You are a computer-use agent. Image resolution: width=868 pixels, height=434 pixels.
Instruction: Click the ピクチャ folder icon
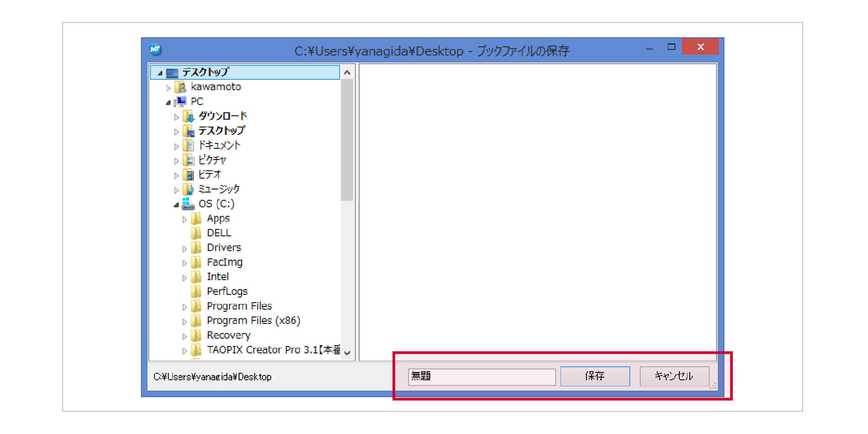pyautogui.click(x=188, y=160)
